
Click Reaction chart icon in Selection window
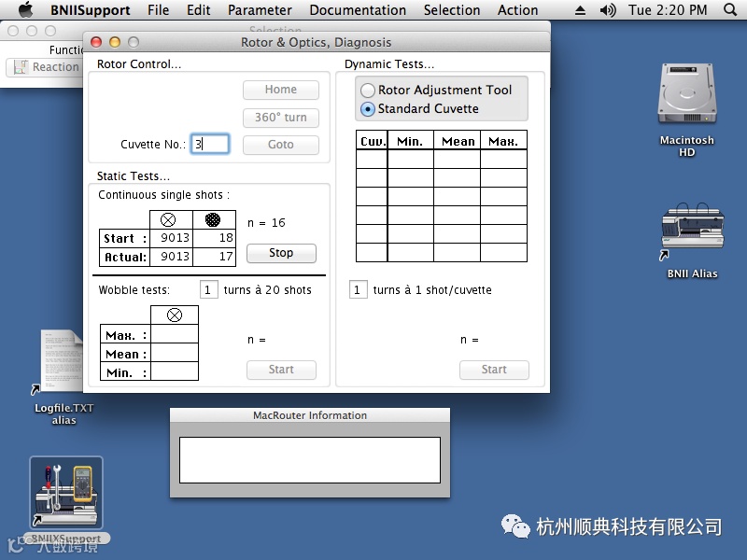point(20,67)
